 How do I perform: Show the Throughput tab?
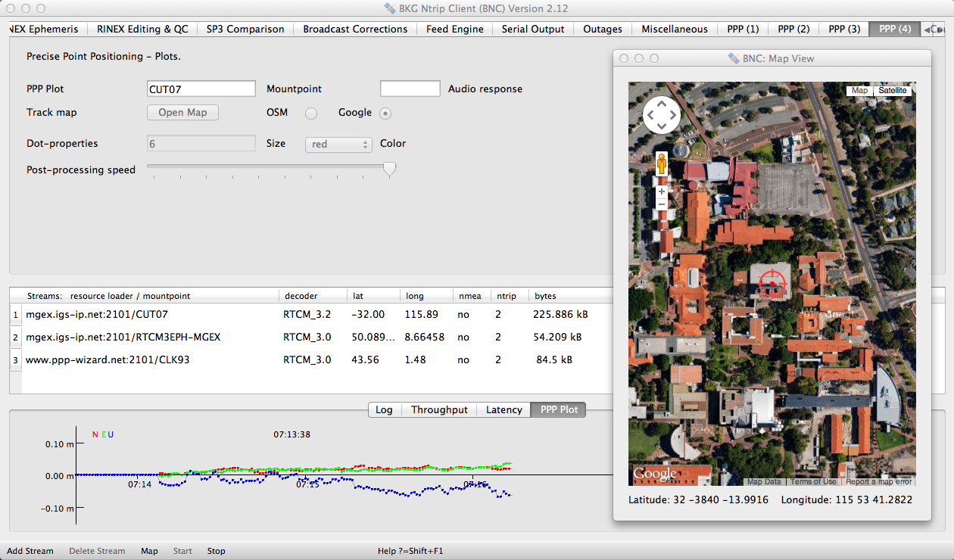[x=439, y=409]
